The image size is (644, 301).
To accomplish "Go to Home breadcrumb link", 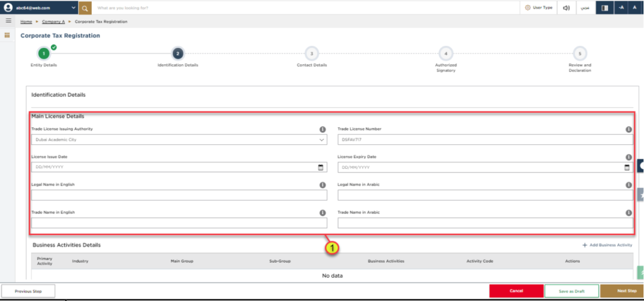I will coord(26,21).
